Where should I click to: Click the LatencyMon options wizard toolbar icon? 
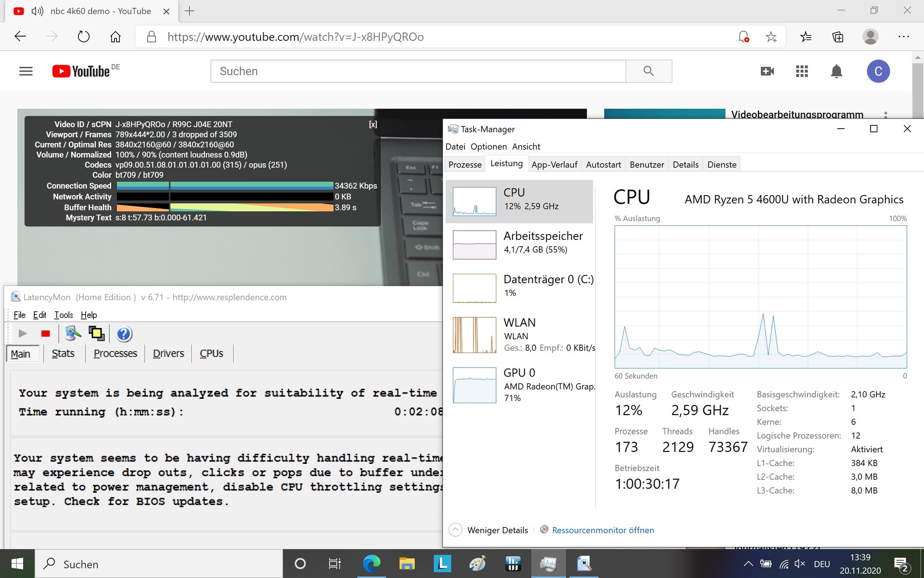73,333
